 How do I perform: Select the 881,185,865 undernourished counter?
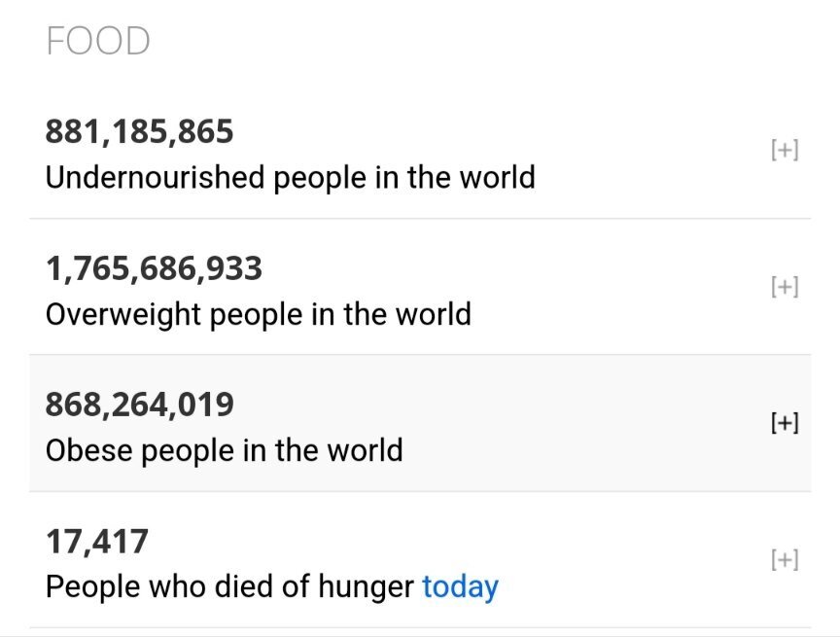[139, 131]
